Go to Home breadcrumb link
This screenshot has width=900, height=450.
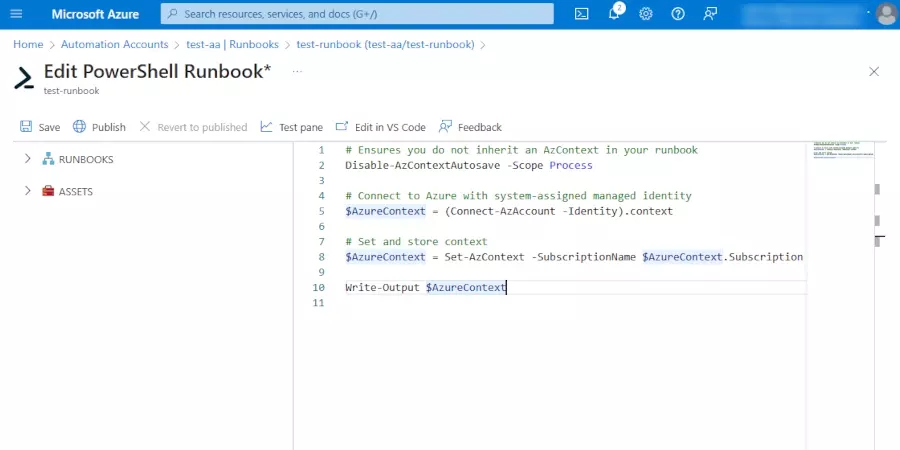tap(28, 45)
